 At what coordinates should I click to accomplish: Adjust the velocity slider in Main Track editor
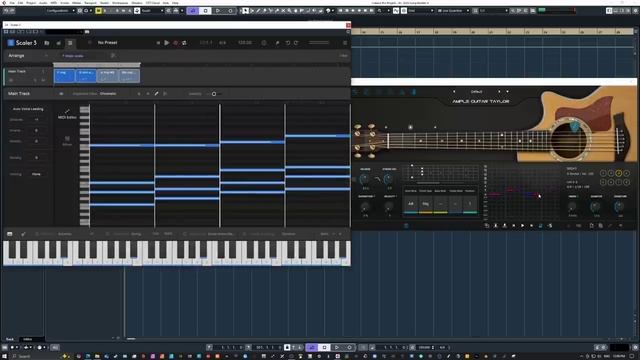tap(215, 94)
